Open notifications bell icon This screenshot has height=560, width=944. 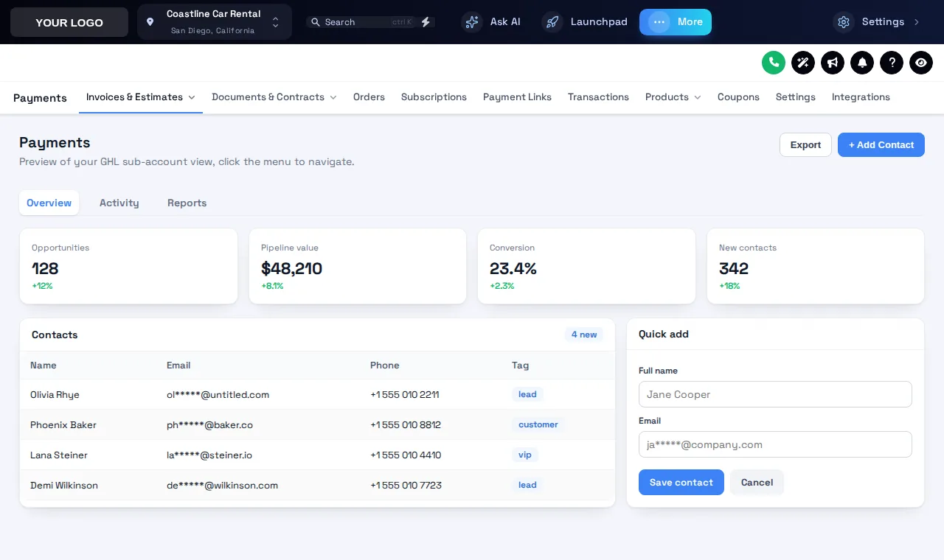(x=862, y=63)
